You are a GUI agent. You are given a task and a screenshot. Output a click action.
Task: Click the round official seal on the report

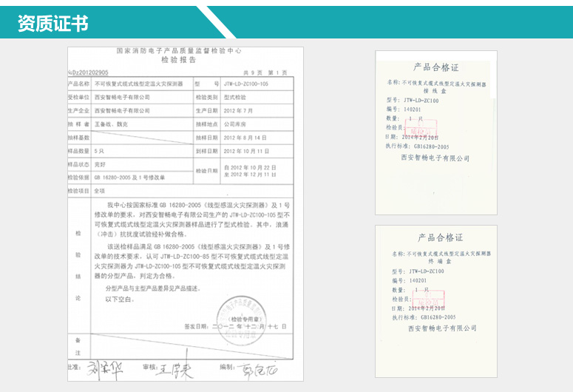click(237, 309)
